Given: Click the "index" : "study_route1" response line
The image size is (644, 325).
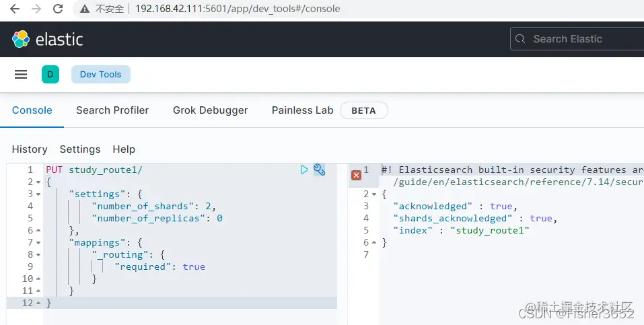Looking at the screenshot, I should (461, 231).
